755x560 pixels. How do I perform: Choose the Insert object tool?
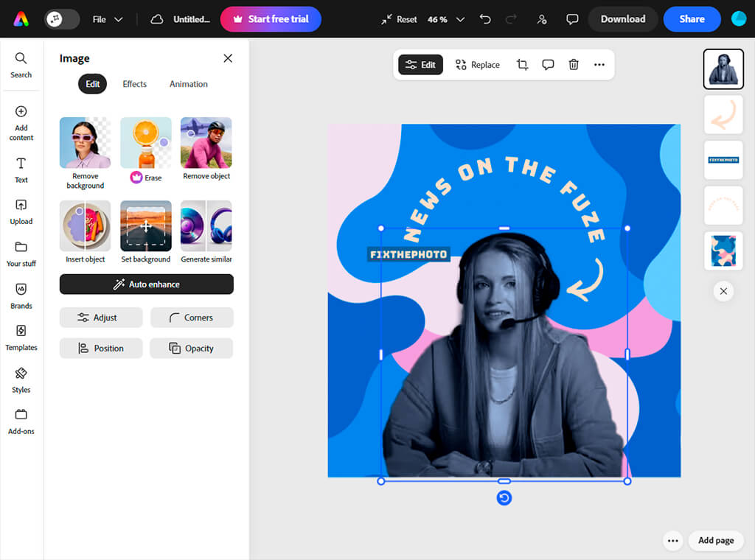click(x=86, y=232)
